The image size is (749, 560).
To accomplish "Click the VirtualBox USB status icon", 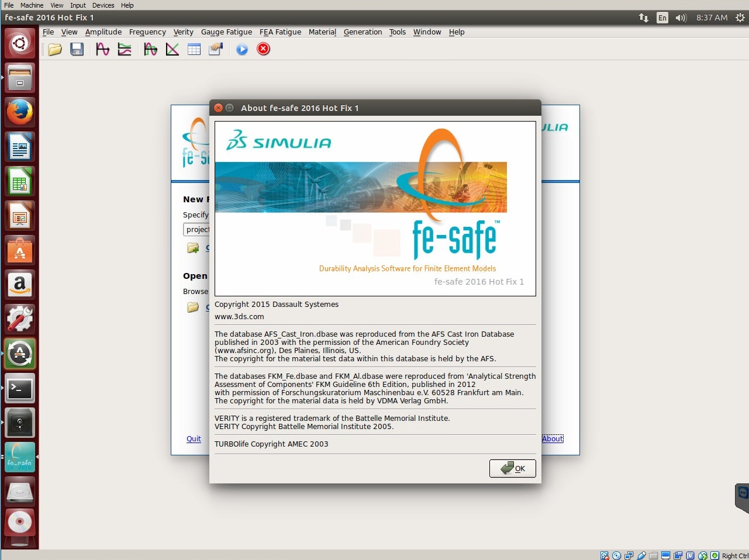I will (641, 555).
